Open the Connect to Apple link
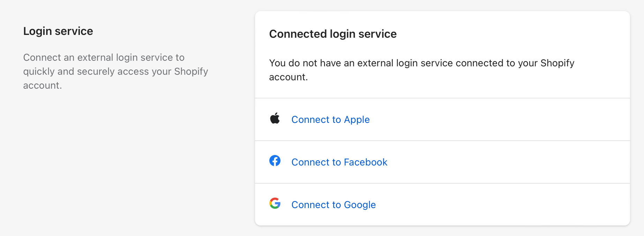The image size is (644, 236). click(x=330, y=119)
